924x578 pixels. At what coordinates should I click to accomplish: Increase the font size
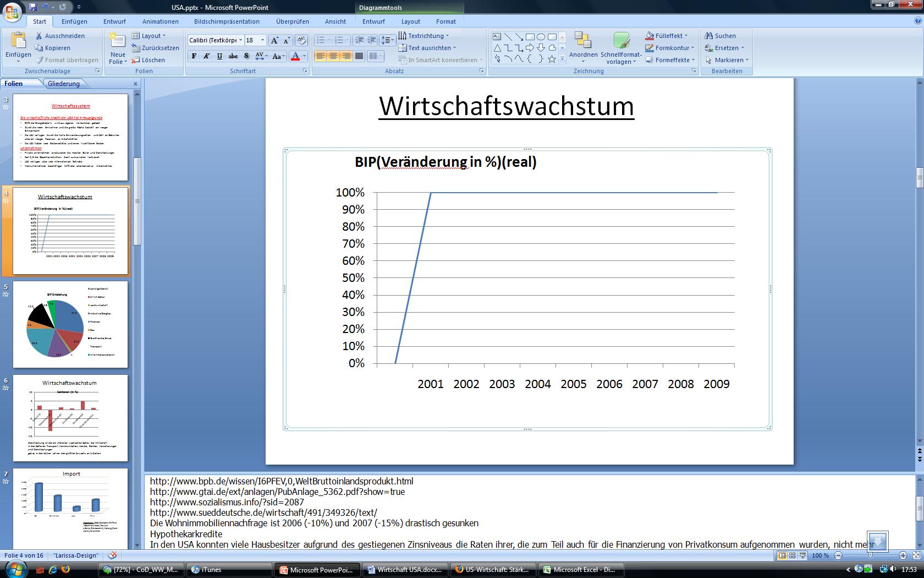[275, 40]
